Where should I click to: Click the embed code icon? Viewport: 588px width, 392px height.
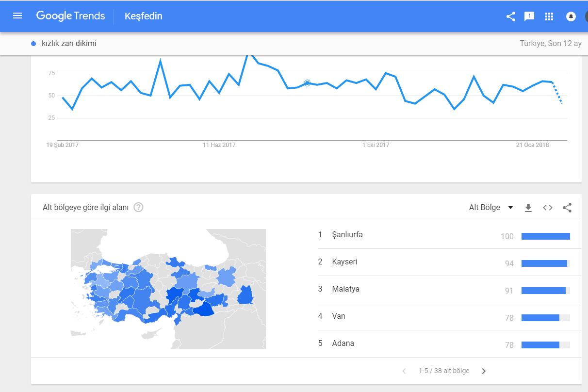coord(548,208)
